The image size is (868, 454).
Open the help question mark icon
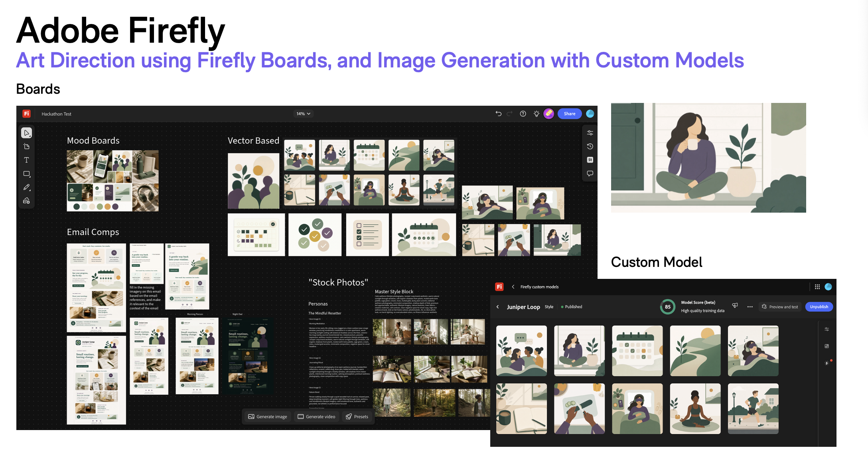(x=523, y=114)
